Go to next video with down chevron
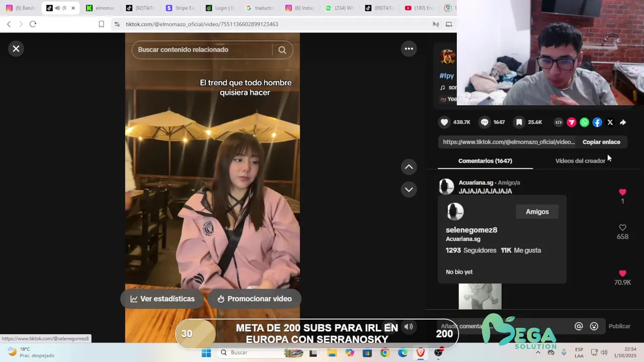The height and width of the screenshot is (362, 644). pyautogui.click(x=409, y=190)
